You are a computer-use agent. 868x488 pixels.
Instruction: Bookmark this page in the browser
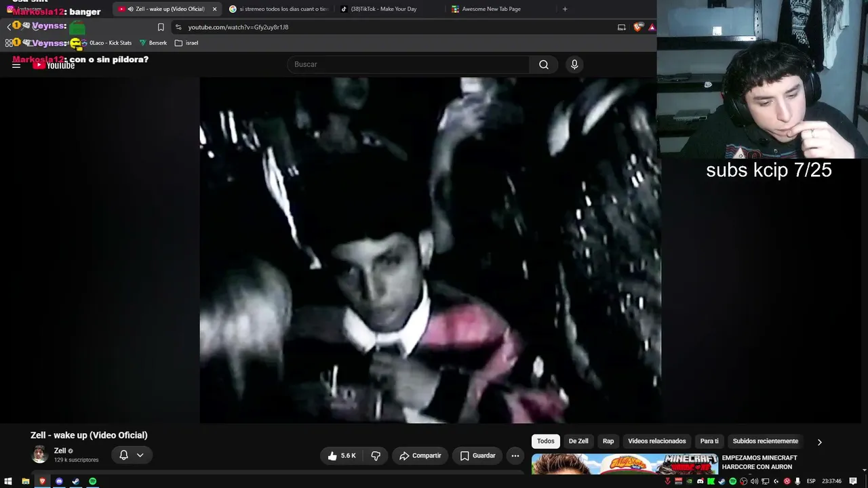point(161,27)
